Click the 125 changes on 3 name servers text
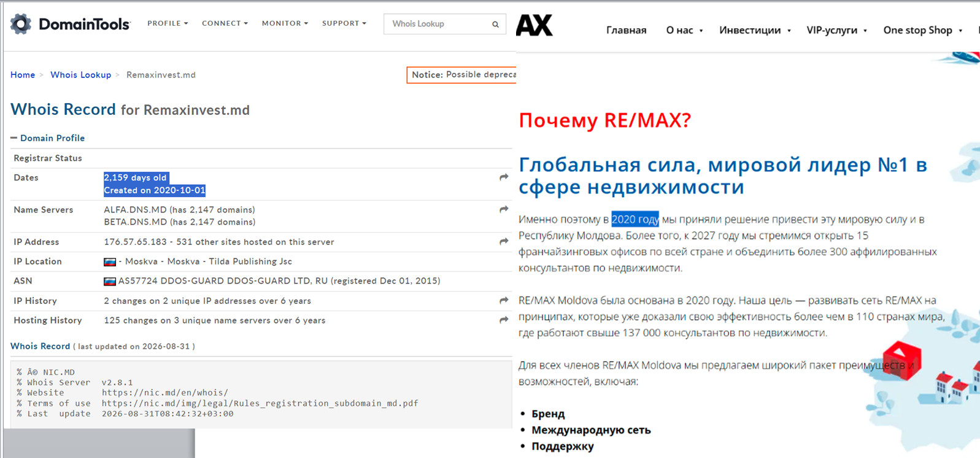980x458 pixels. coord(215,320)
